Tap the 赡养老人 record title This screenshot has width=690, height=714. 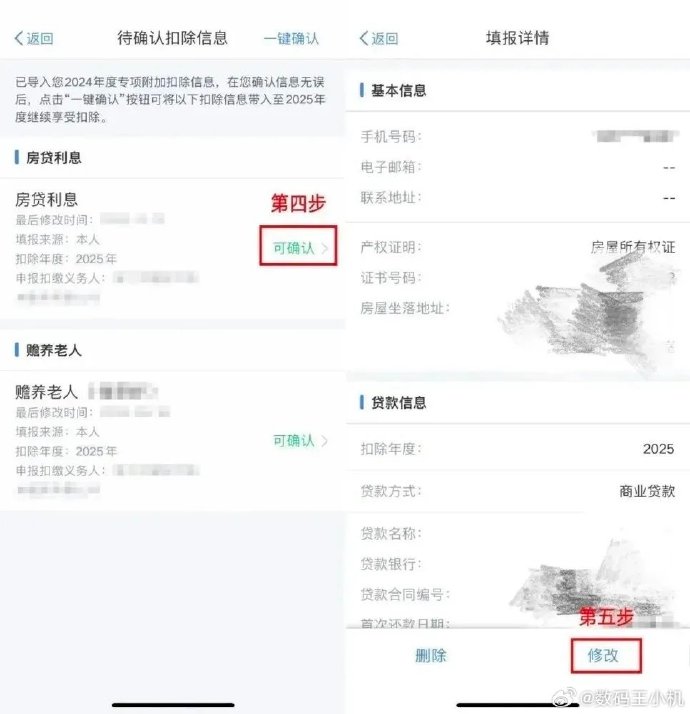pos(46,392)
